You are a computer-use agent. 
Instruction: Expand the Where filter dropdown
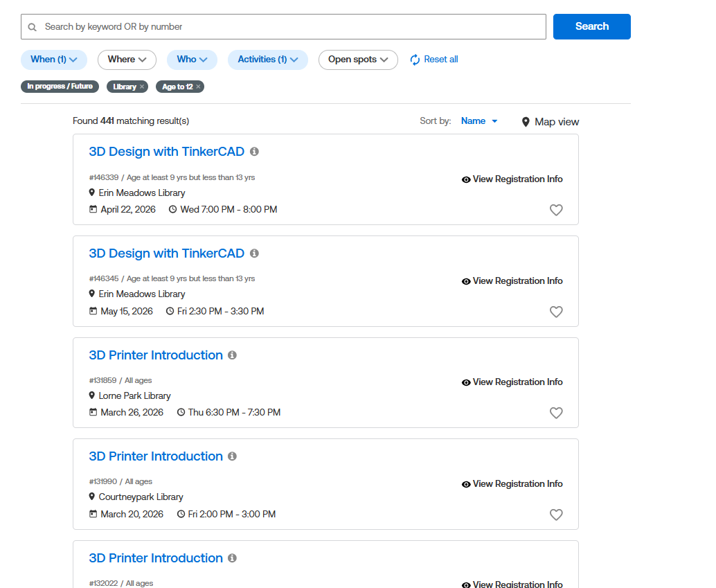pyautogui.click(x=127, y=60)
